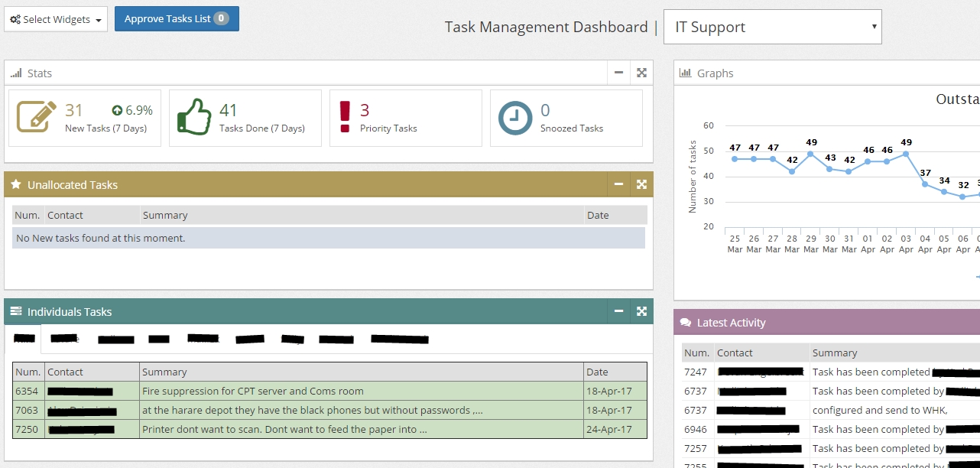Screen dimensions: 980x468
Task: Select the first person tab in Individuals Tasks
Action: point(24,338)
